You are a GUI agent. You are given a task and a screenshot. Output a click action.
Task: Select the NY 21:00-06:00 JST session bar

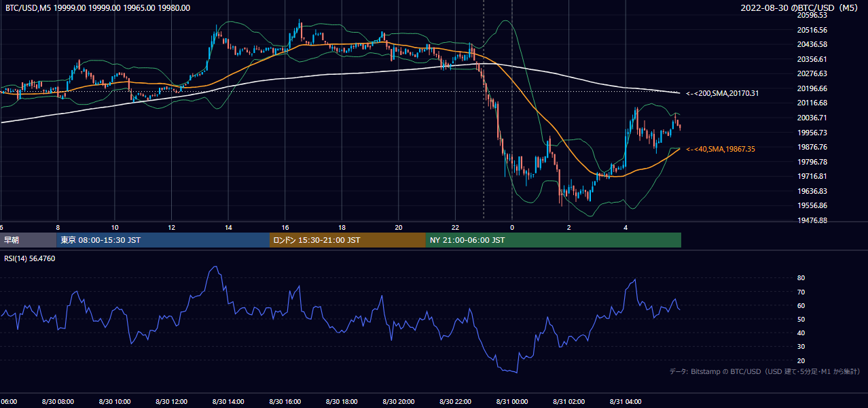554,240
